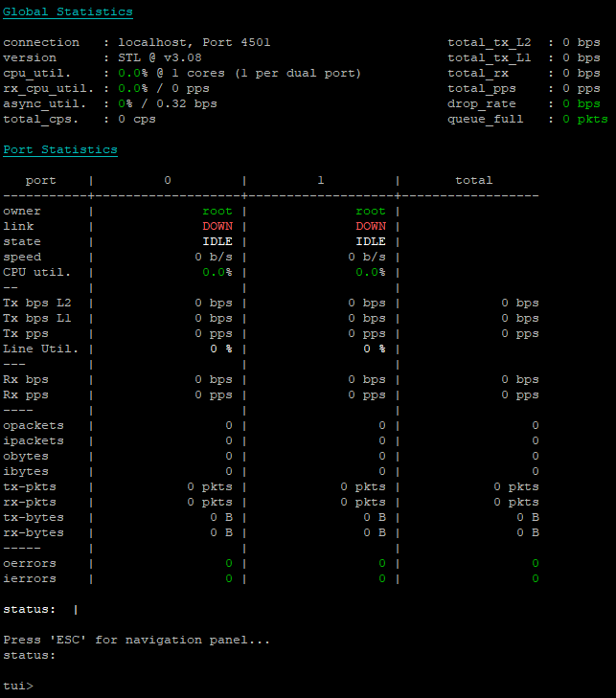Click the Rx bps row label

pyautogui.click(x=26, y=380)
